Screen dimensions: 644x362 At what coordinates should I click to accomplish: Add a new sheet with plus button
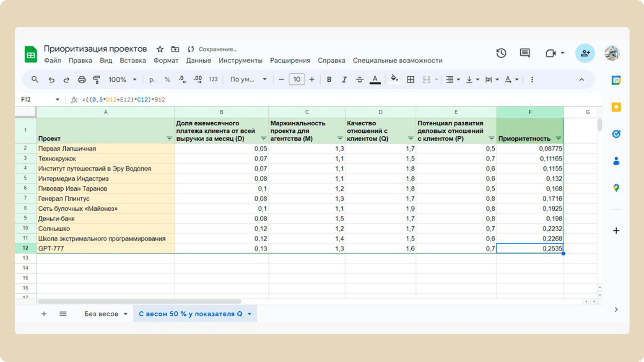tap(44, 314)
